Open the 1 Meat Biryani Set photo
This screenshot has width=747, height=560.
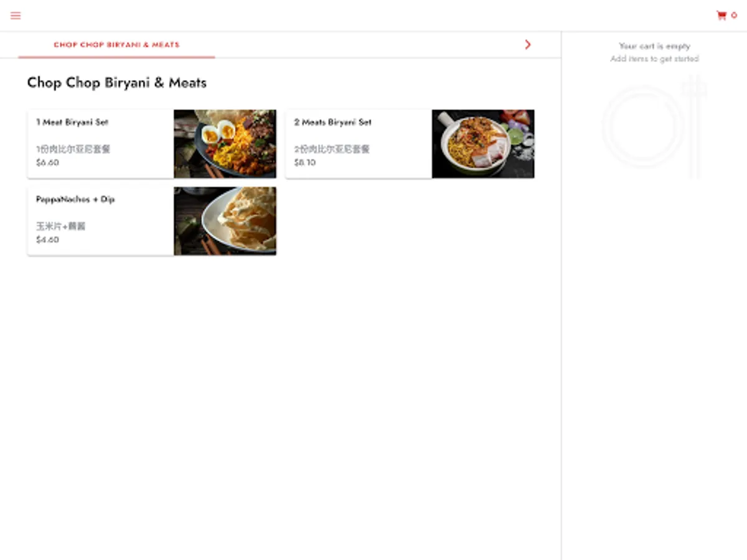[225, 144]
